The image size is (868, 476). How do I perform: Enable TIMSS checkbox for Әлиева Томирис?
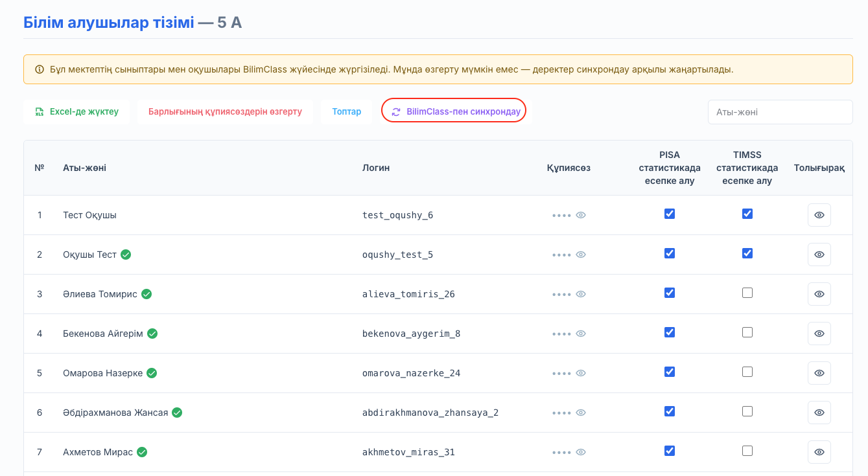pyautogui.click(x=747, y=293)
